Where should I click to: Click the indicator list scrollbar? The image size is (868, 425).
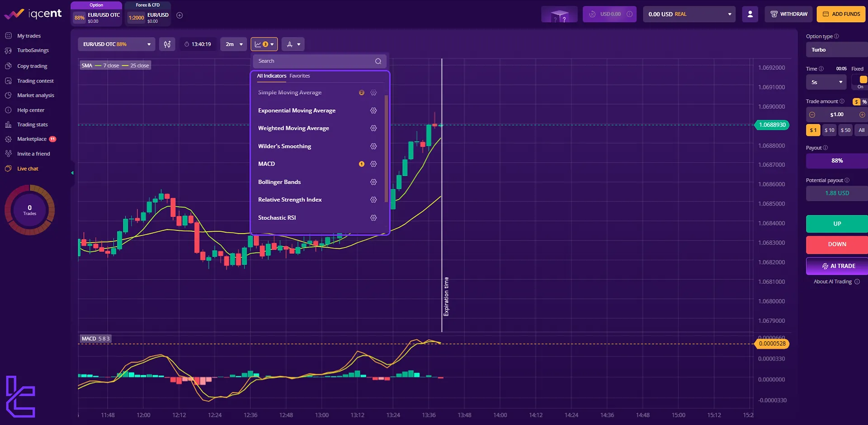pyautogui.click(x=386, y=149)
